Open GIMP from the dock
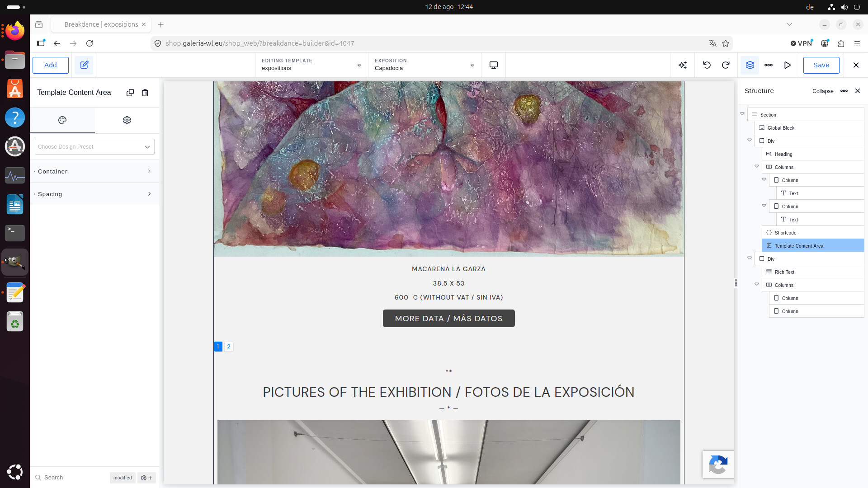 tap(15, 262)
